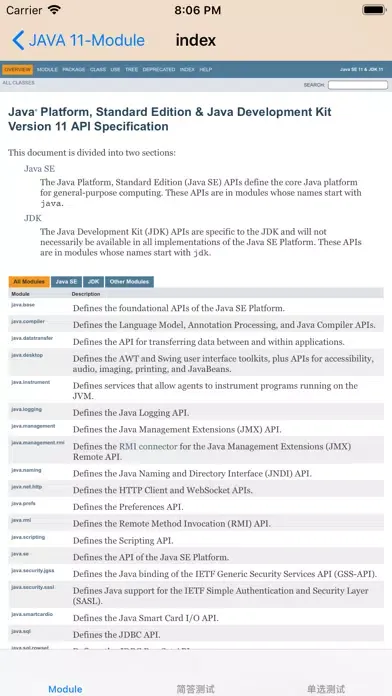Open USE in the javadoc navigation bar
Viewport: 392px width, 696px height.
click(115, 70)
